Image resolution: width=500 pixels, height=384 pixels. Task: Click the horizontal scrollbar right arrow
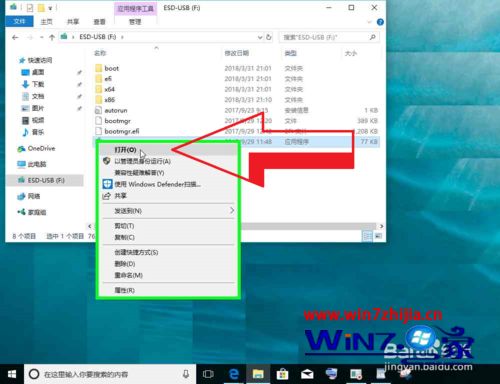pyautogui.click(x=381, y=226)
